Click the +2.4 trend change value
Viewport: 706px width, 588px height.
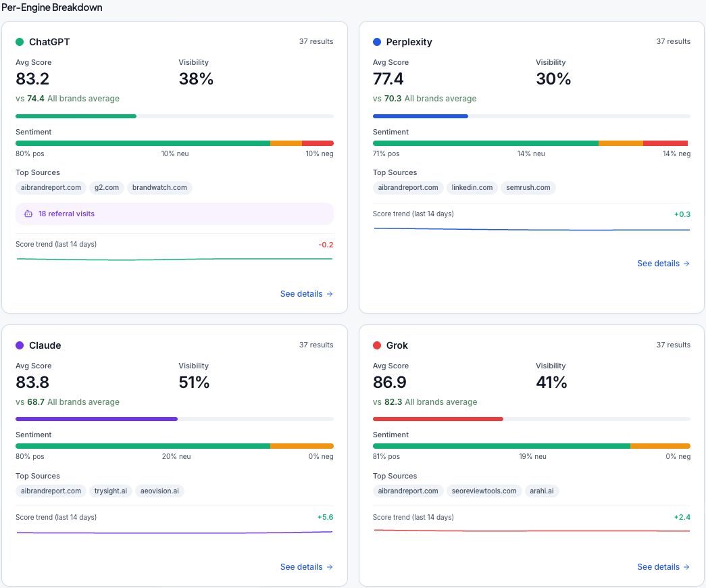682,517
